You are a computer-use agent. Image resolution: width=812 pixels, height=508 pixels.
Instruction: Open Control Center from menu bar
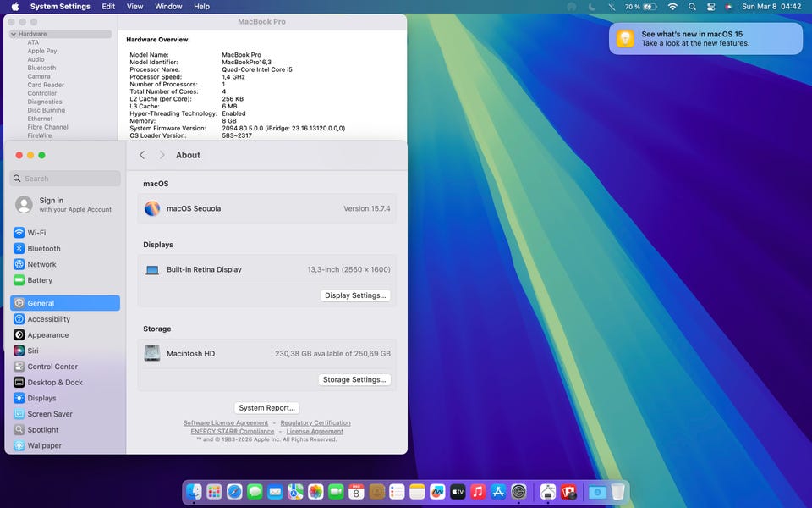pos(710,7)
